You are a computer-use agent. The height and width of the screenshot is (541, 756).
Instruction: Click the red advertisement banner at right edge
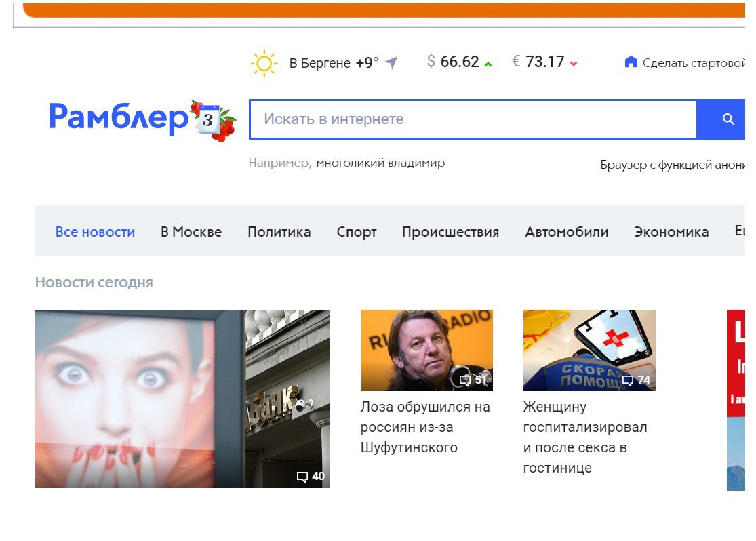coord(736,400)
